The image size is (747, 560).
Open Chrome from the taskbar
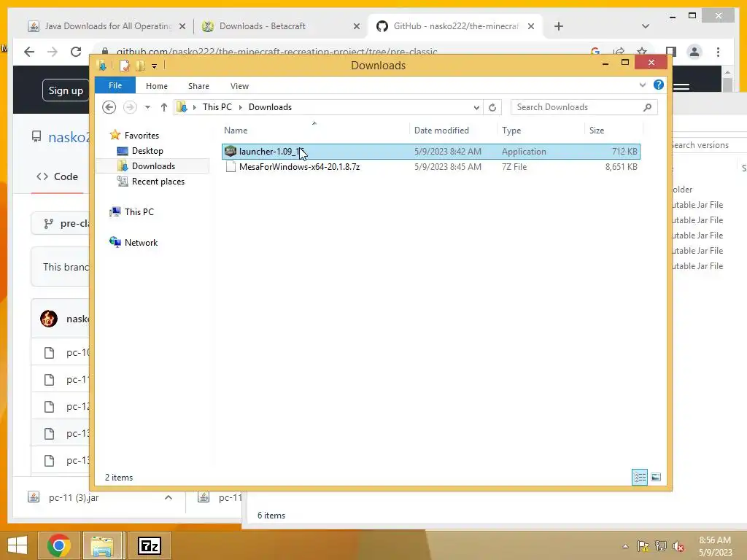[x=59, y=545]
